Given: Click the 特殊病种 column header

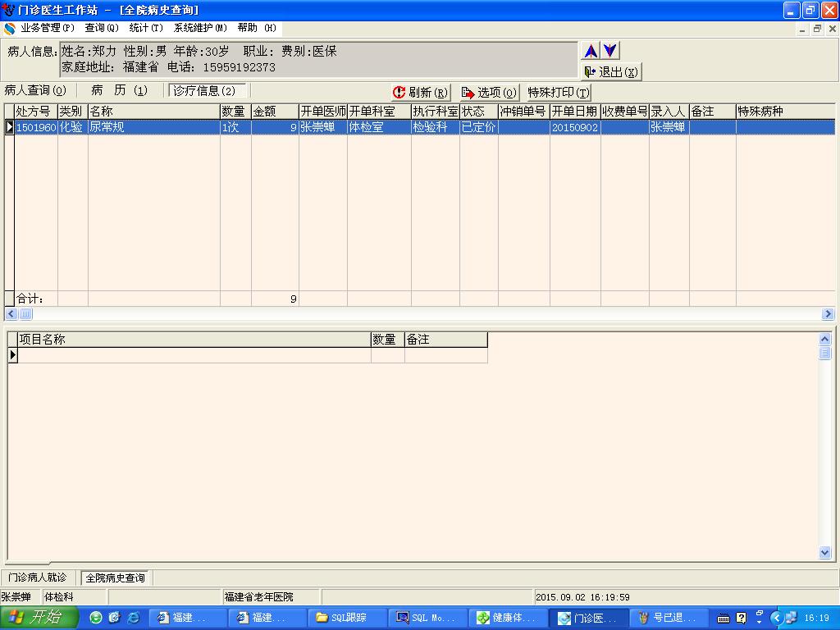Looking at the screenshot, I should 785,112.
